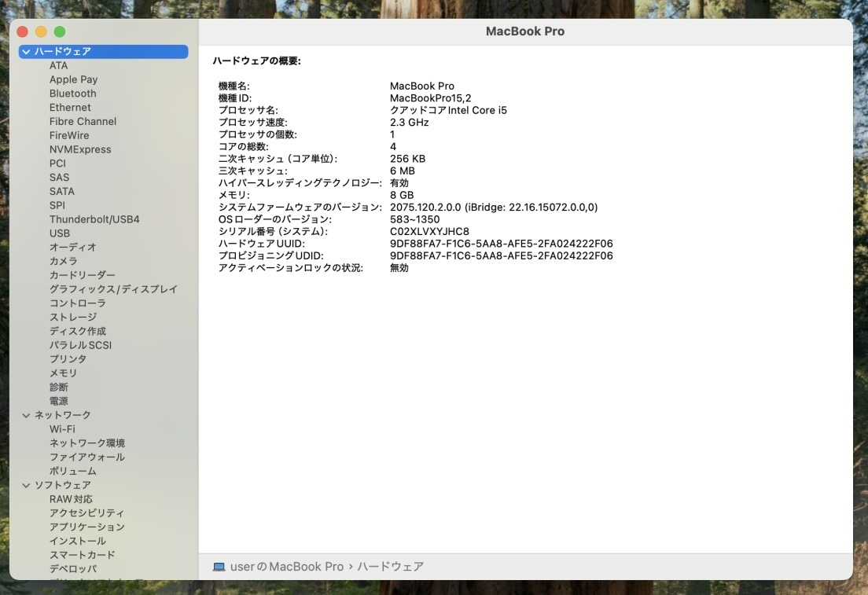Select the serial number value C02XLVXYJHC8
Viewport: 868px width, 595px height.
[x=429, y=231]
